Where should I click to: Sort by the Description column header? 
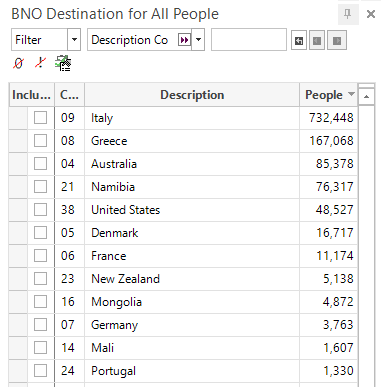point(192,95)
